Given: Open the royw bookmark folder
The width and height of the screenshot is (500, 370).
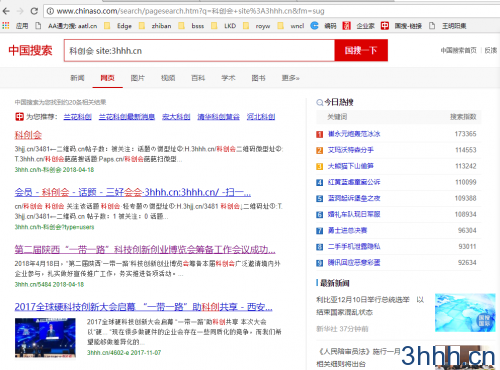Looking at the screenshot, I should [x=257, y=26].
